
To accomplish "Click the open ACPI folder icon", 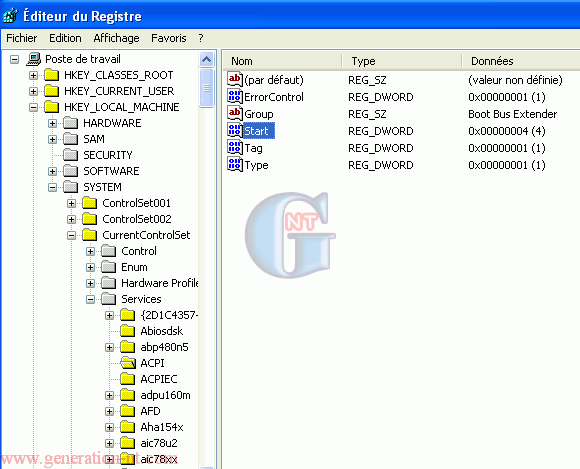I will click(x=128, y=363).
